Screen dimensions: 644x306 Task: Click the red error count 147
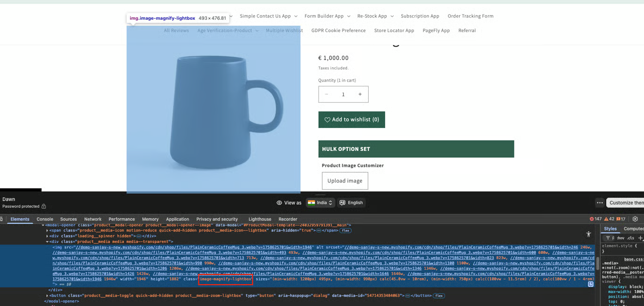pos(595,219)
